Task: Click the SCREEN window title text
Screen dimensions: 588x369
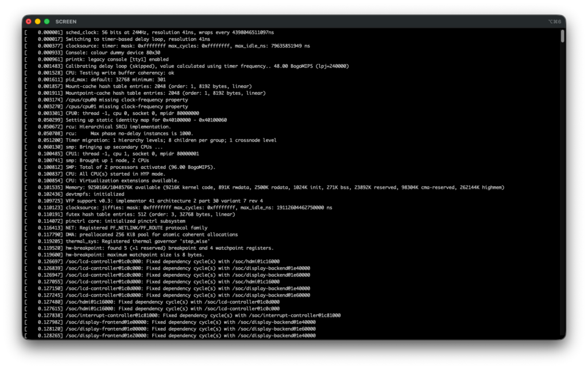Action: point(66,21)
